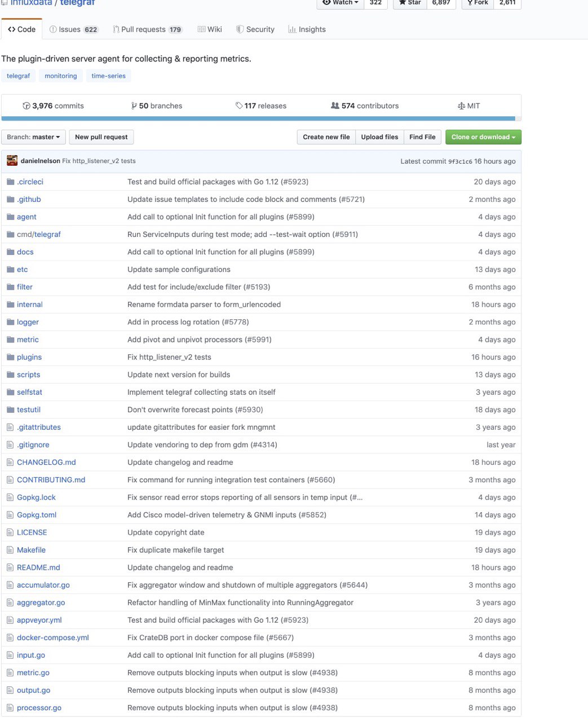Click the New pull request button
The height and width of the screenshot is (722, 588).
click(101, 137)
